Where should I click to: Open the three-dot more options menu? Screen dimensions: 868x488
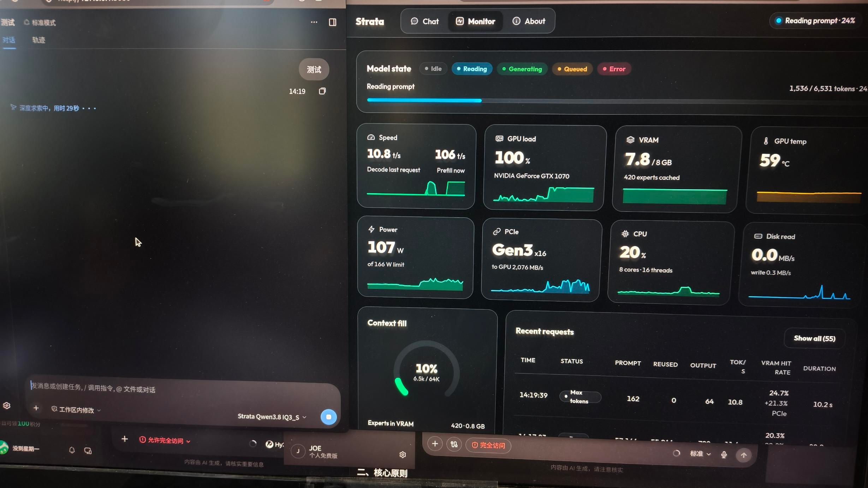pyautogui.click(x=314, y=22)
